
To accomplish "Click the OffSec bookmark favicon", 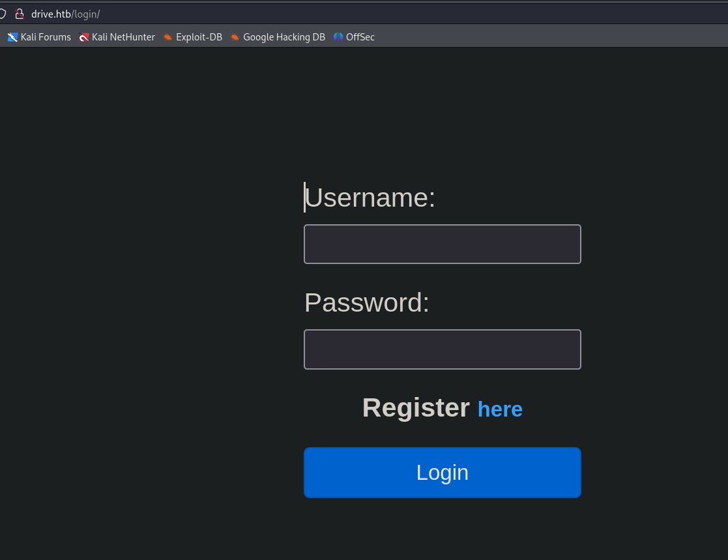I will tap(338, 37).
